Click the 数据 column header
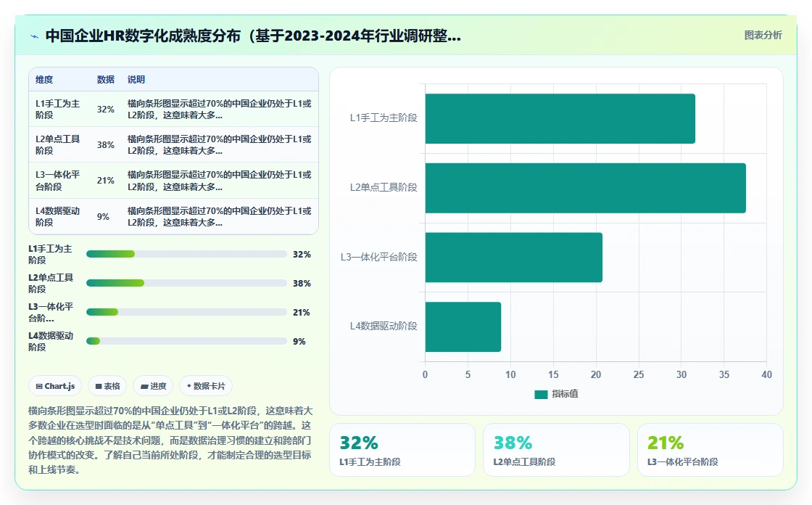Screen dimensions: 812x505 tap(106, 79)
